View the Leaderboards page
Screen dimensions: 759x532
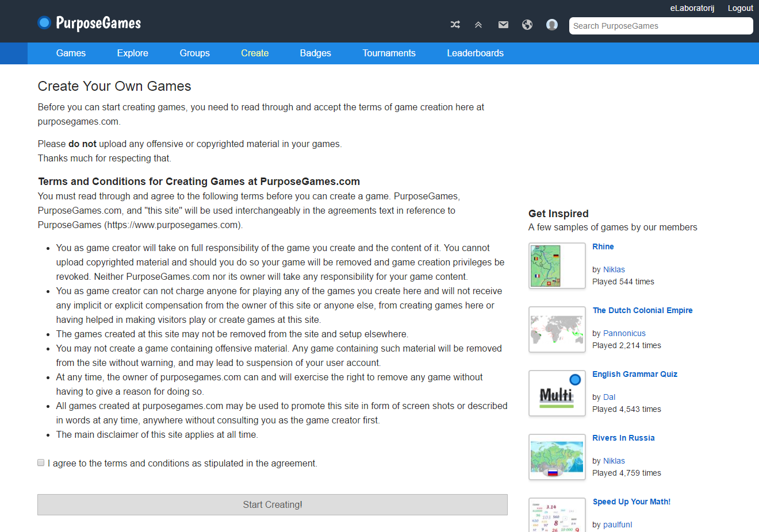point(475,53)
